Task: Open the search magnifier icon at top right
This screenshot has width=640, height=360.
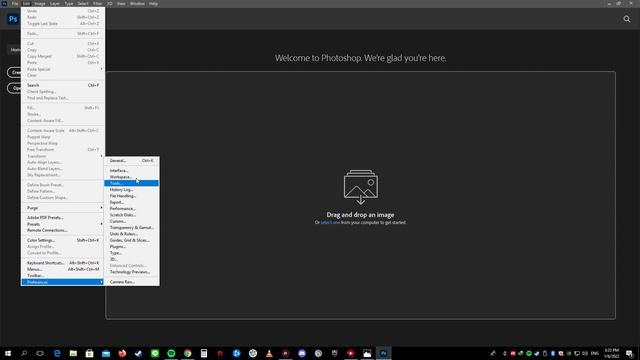Action: click(x=627, y=19)
